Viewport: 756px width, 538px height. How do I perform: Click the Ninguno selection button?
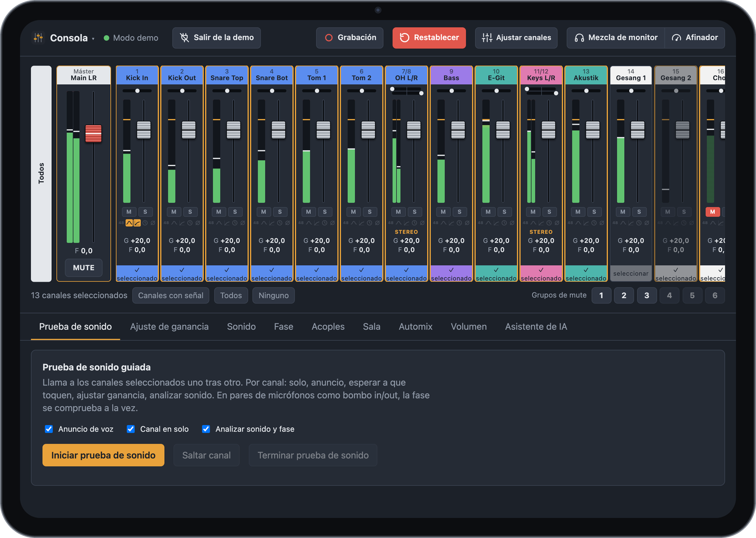point(274,295)
